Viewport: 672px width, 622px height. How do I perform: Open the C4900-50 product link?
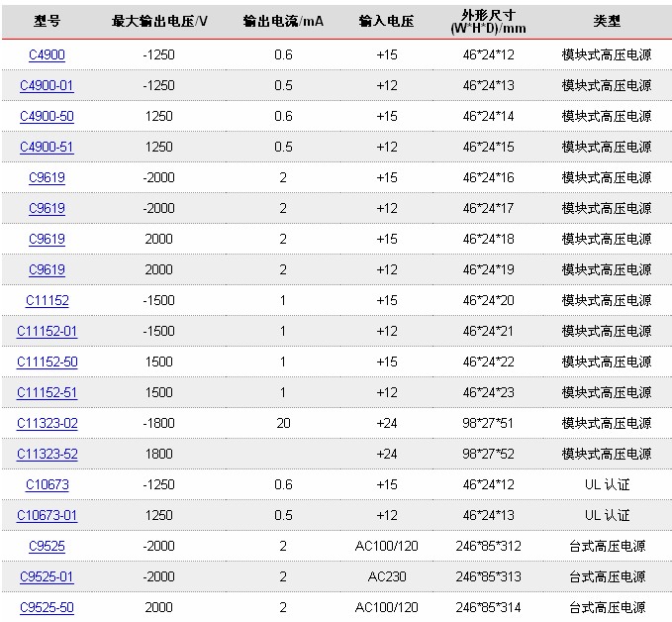[x=47, y=116]
